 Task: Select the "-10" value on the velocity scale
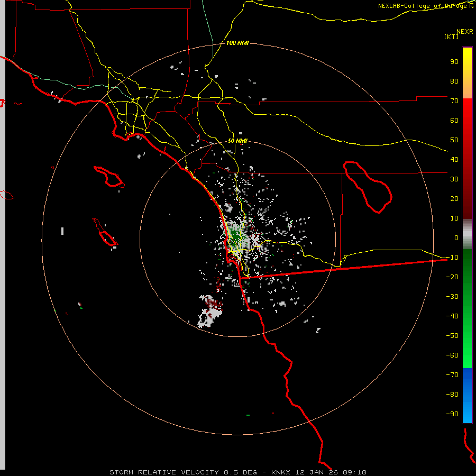452,258
